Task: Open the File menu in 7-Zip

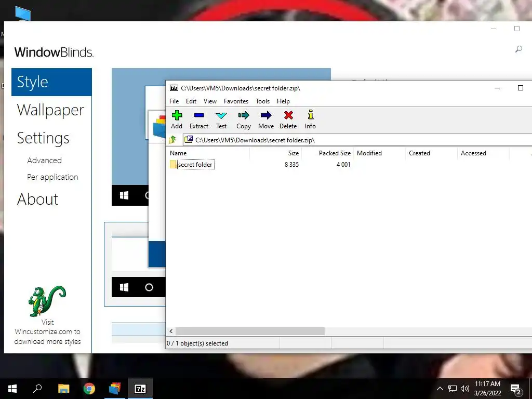Action: click(x=174, y=101)
